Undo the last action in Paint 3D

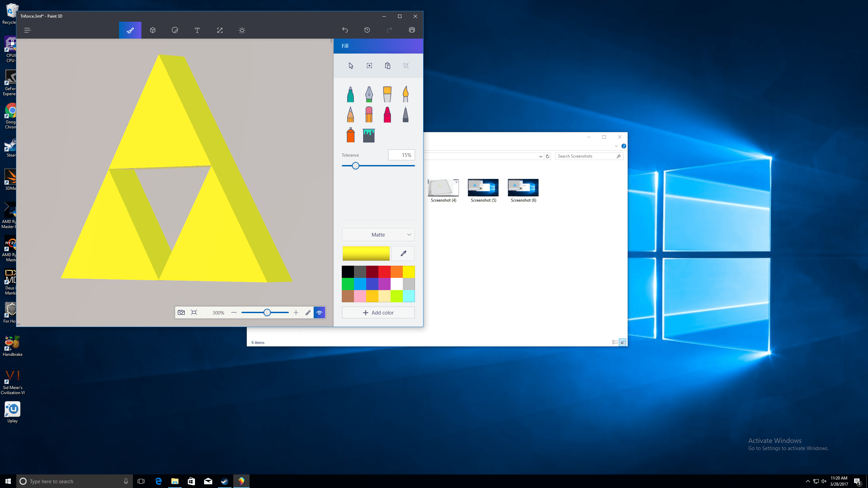[345, 30]
